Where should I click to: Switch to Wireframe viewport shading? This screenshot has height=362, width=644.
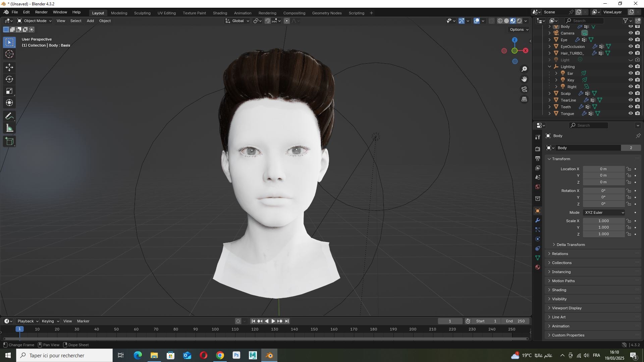coord(500,21)
